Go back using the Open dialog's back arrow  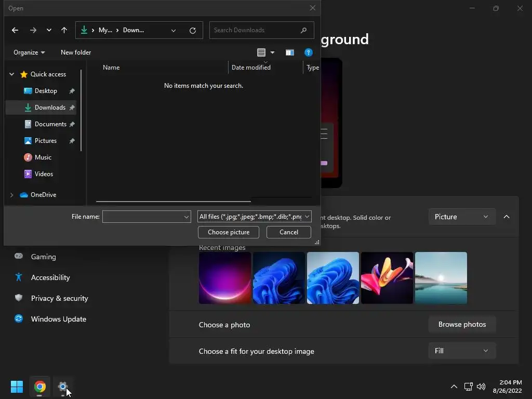[x=15, y=30]
